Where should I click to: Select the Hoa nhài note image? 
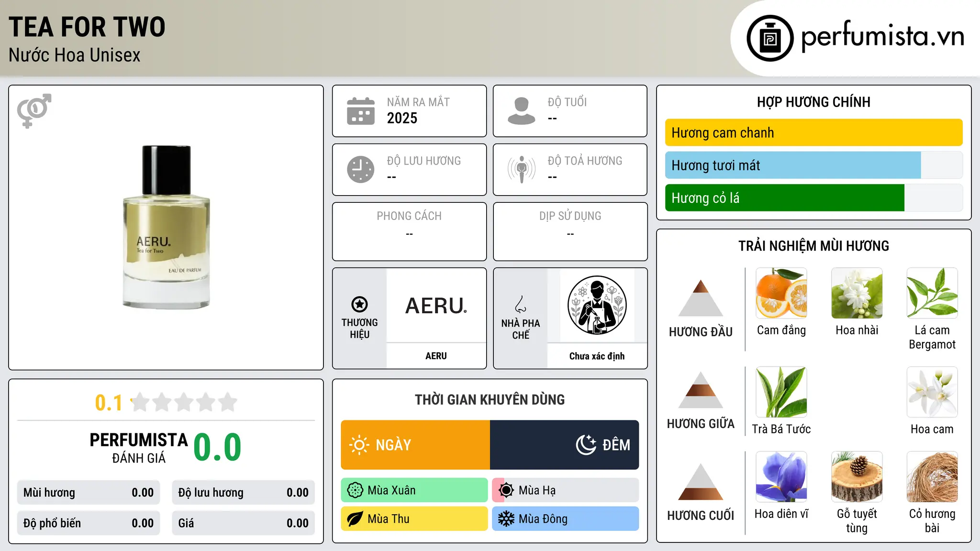click(x=857, y=293)
